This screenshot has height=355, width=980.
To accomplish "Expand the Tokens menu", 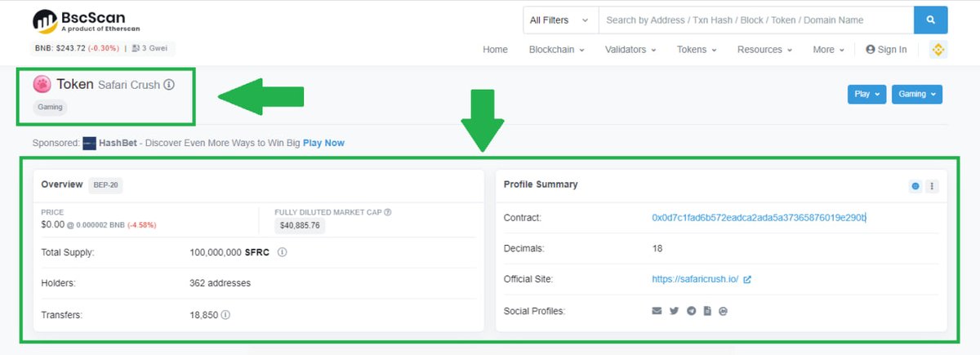I will [x=697, y=50].
